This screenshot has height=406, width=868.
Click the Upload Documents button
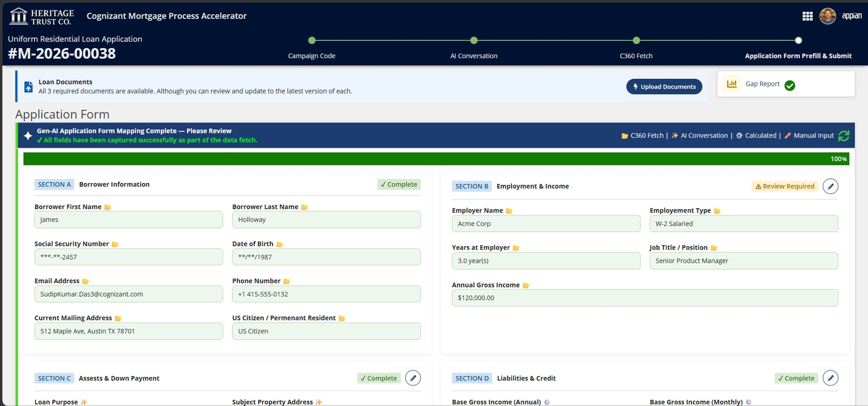(664, 86)
